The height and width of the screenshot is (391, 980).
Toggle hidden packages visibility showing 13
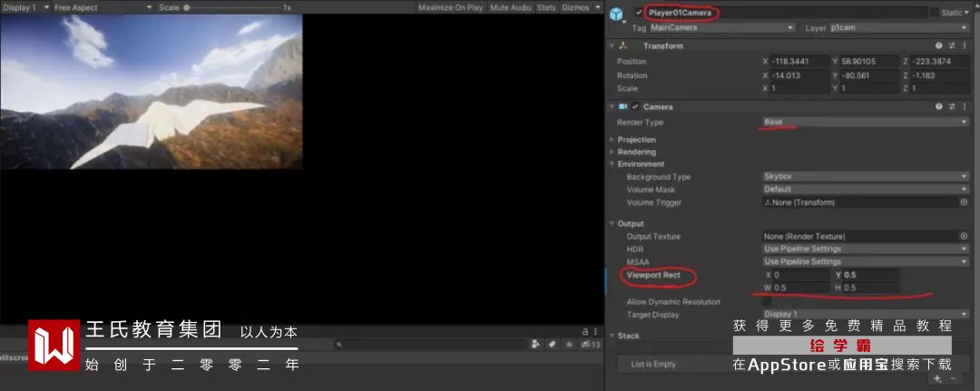click(x=591, y=344)
